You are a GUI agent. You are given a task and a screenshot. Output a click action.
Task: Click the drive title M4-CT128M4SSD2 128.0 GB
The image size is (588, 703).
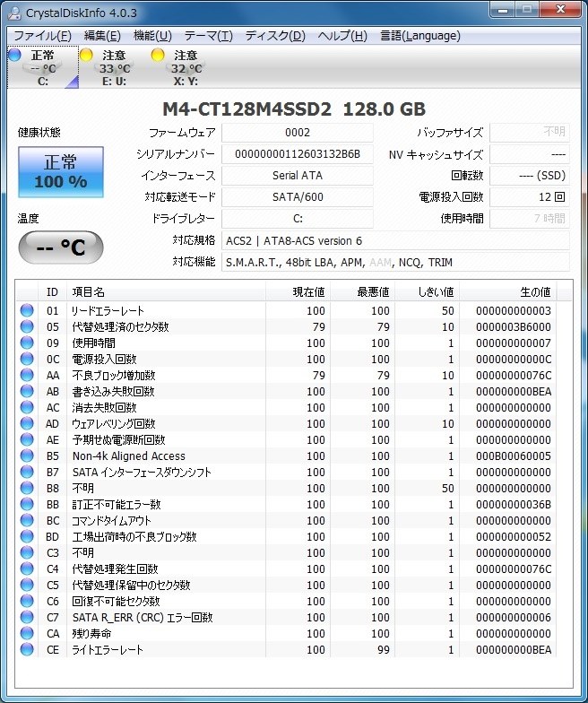294,109
